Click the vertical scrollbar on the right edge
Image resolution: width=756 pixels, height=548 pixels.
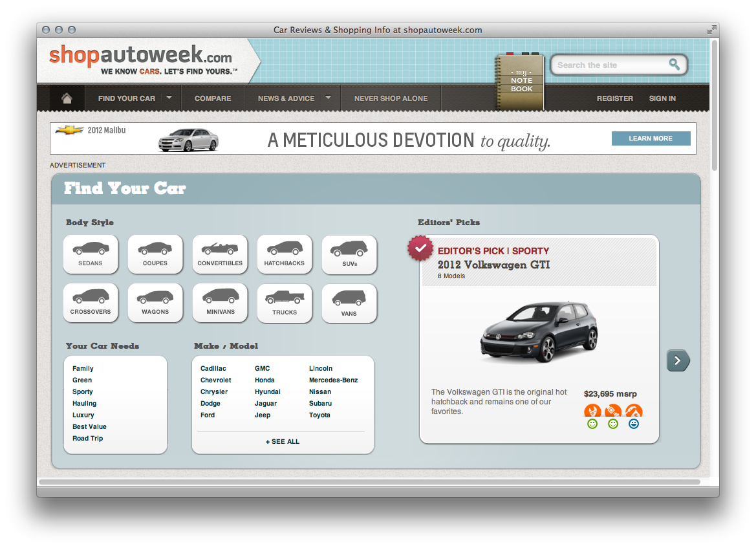click(x=715, y=105)
